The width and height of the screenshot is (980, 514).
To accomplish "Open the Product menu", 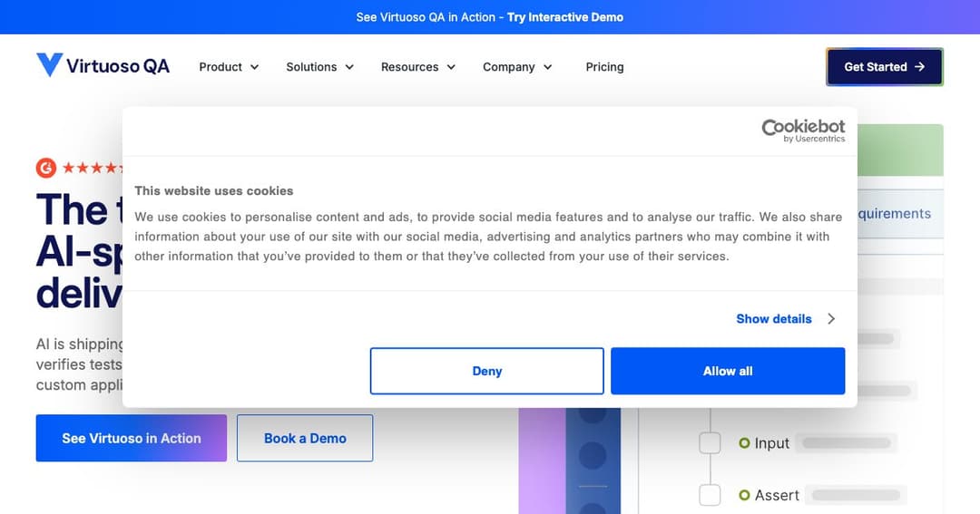I will (x=229, y=67).
